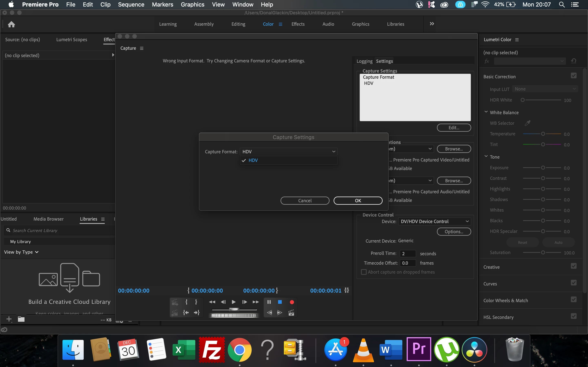Select the WB Selector eyedropper
The width and height of the screenshot is (588, 367).
pyautogui.click(x=527, y=123)
